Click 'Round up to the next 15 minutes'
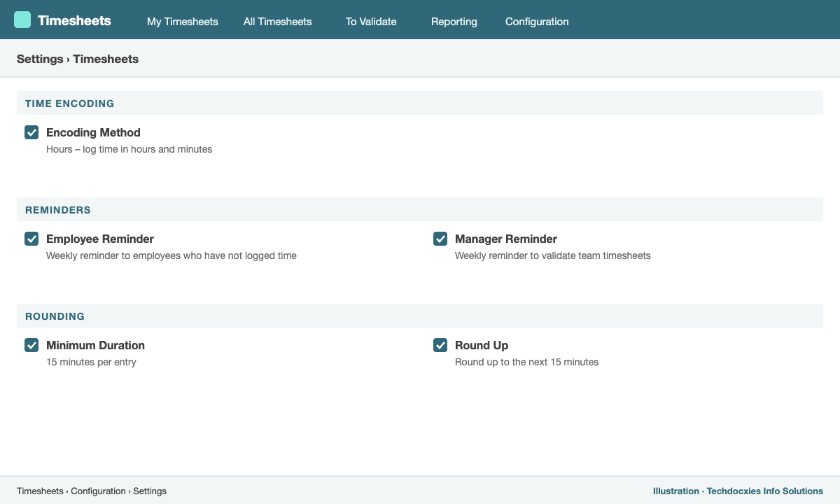The image size is (840, 504). pyautogui.click(x=526, y=362)
